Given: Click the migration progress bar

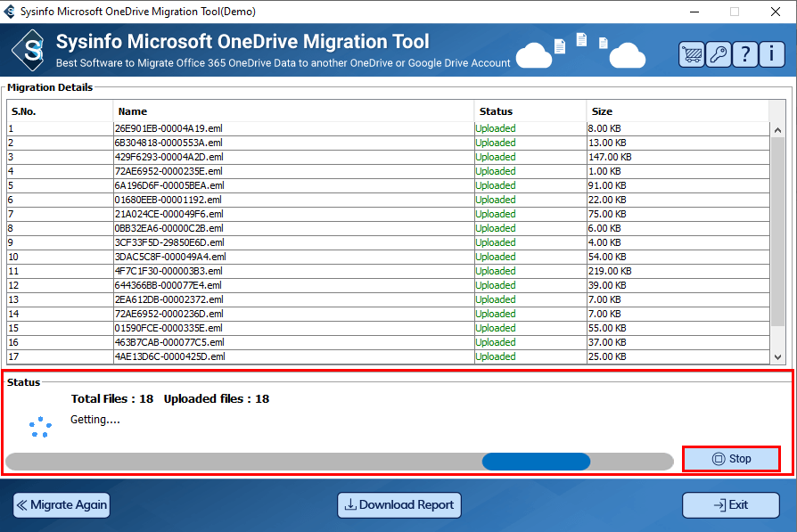Looking at the screenshot, I should pyautogui.click(x=339, y=461).
